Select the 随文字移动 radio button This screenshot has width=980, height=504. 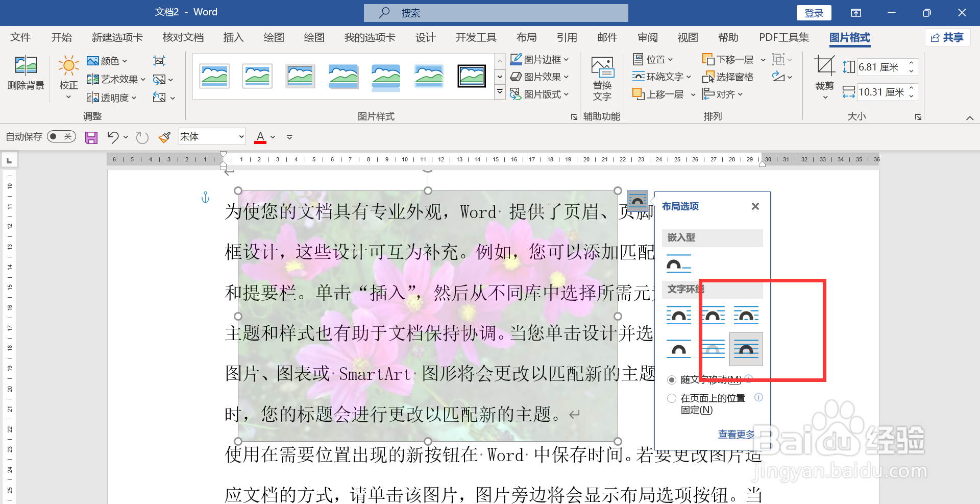pyautogui.click(x=672, y=380)
